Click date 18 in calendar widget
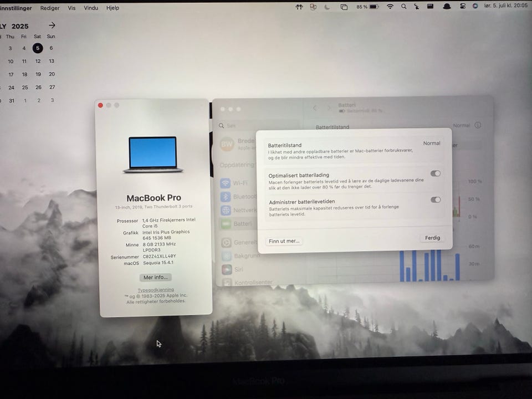Screen dimensions: 532x399 click(24, 74)
